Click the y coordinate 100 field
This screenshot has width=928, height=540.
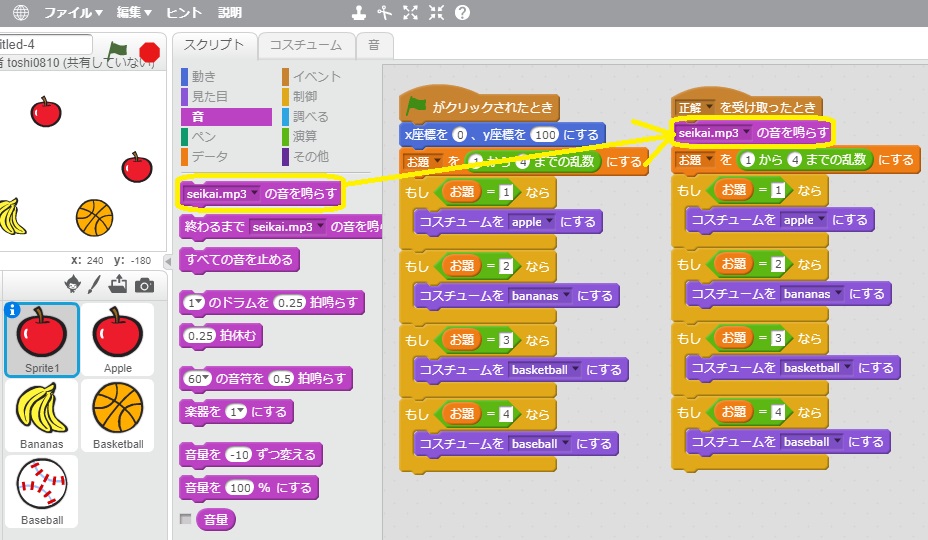point(544,134)
